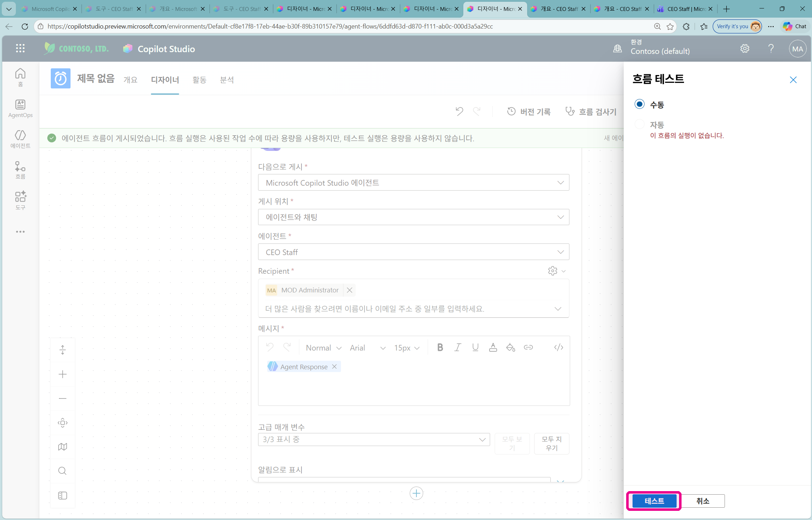Viewport: 812px width, 520px height.
Task: Expand the 다음으로 게시 dropdown
Action: point(414,182)
